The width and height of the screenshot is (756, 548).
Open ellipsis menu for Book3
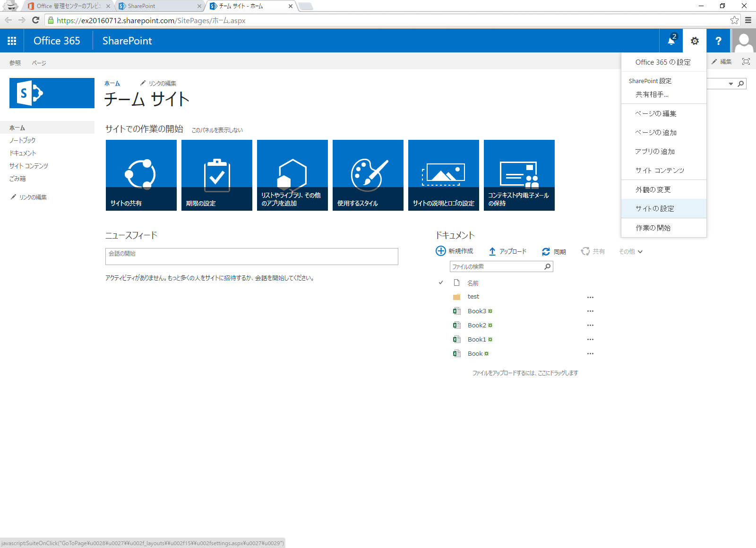click(x=590, y=311)
